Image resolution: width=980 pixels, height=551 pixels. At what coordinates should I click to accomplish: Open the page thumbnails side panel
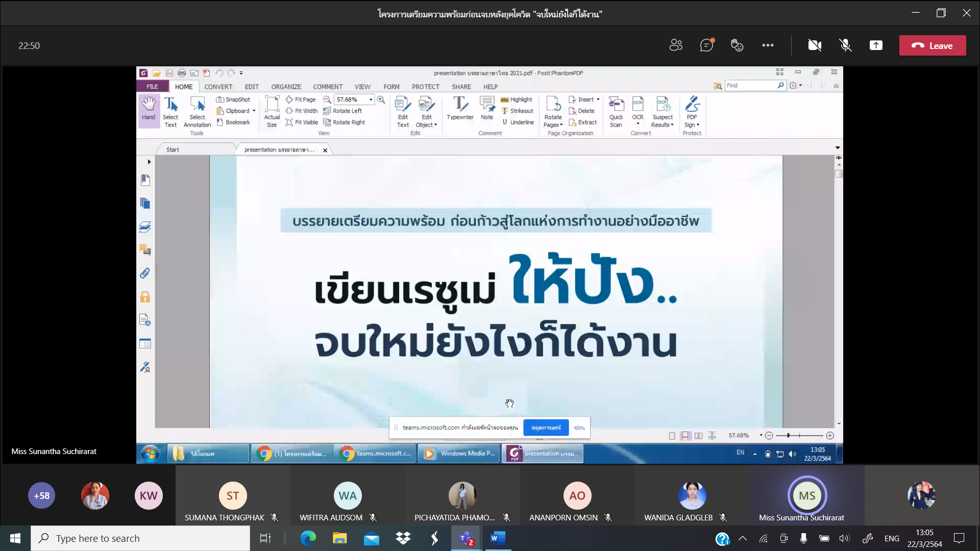click(x=145, y=204)
